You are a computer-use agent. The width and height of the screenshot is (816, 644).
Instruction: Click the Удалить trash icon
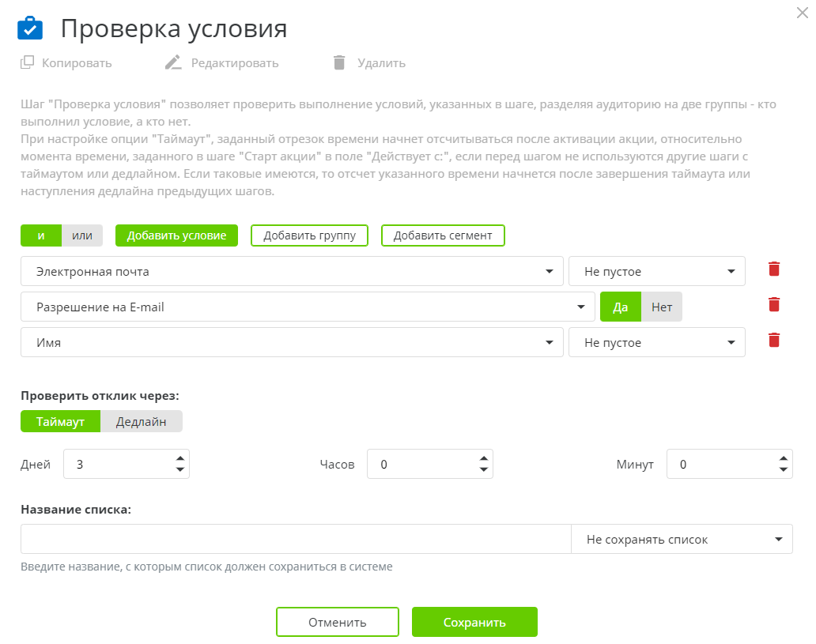tap(340, 62)
